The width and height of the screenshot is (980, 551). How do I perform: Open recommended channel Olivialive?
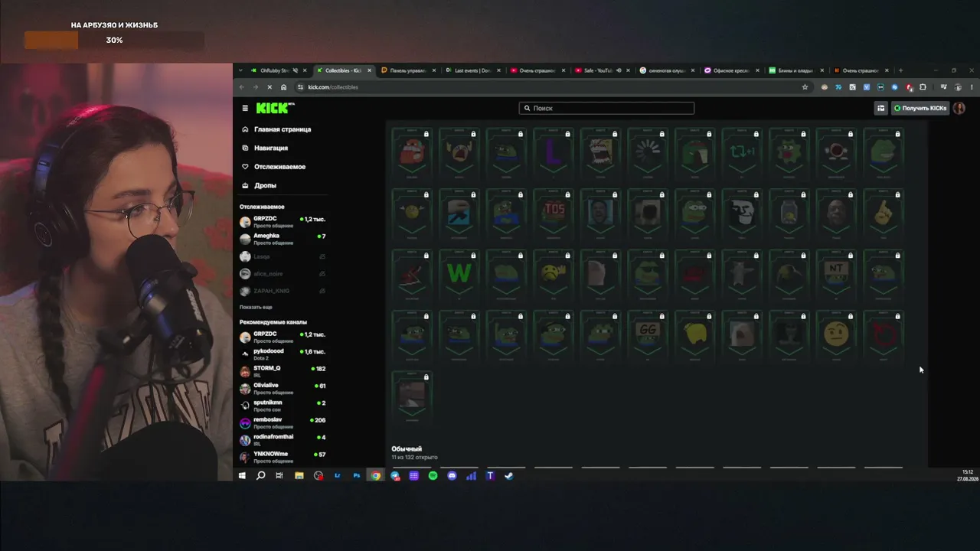pyautogui.click(x=283, y=388)
